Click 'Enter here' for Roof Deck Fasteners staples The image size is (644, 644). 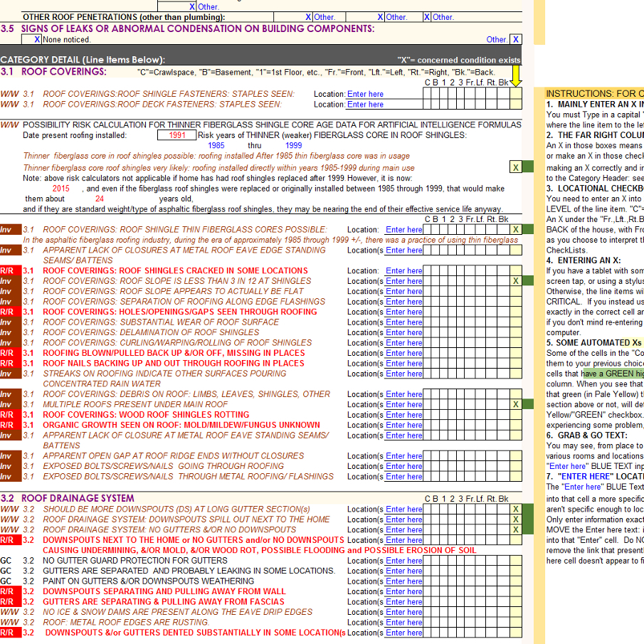coord(365,105)
